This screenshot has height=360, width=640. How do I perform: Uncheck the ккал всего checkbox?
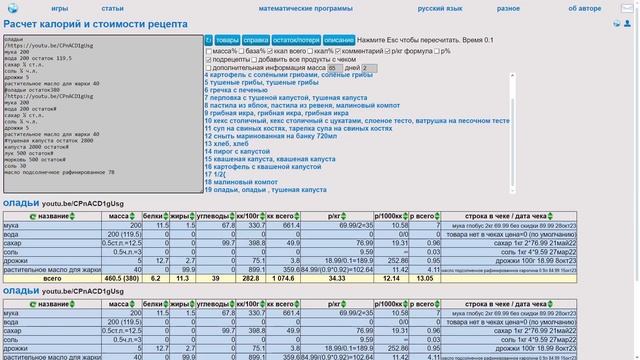click(270, 51)
